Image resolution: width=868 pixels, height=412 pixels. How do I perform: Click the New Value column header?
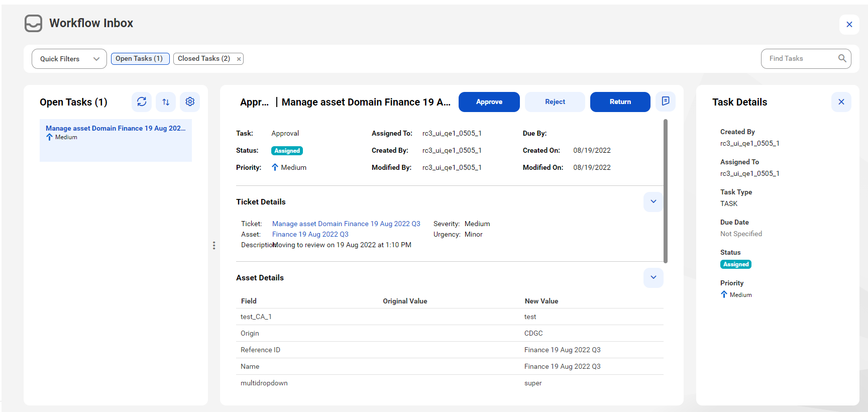tap(541, 301)
